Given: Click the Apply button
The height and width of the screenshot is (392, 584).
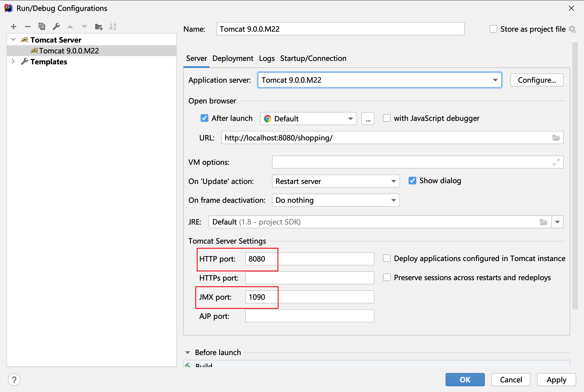Looking at the screenshot, I should [556, 379].
